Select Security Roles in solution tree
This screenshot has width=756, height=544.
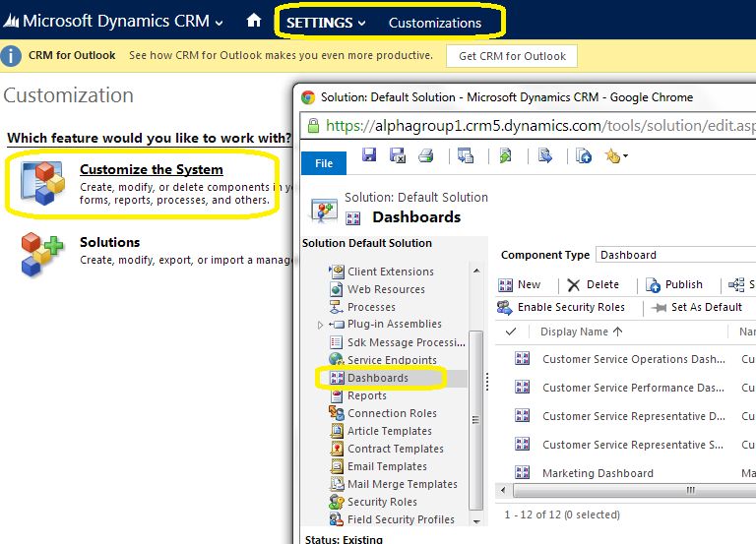pyautogui.click(x=382, y=502)
